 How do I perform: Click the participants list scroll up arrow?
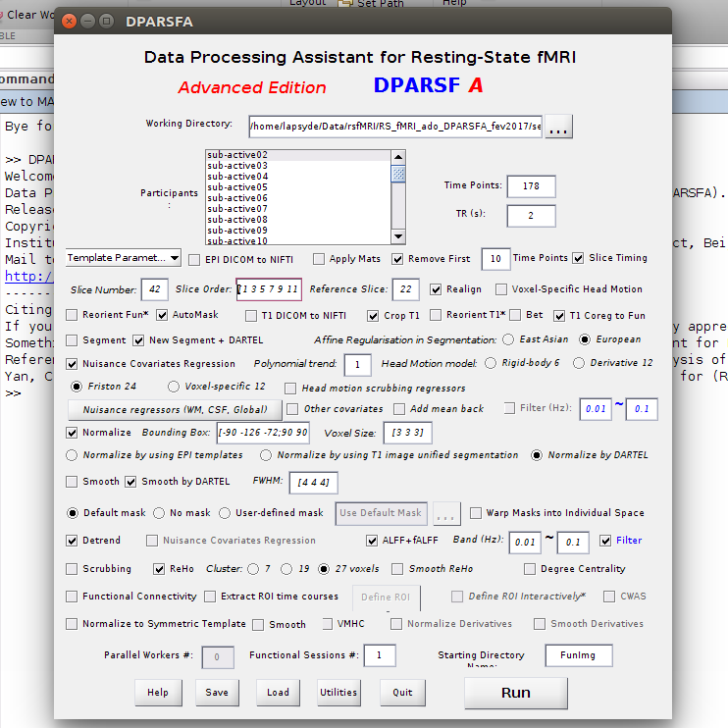tap(398, 157)
